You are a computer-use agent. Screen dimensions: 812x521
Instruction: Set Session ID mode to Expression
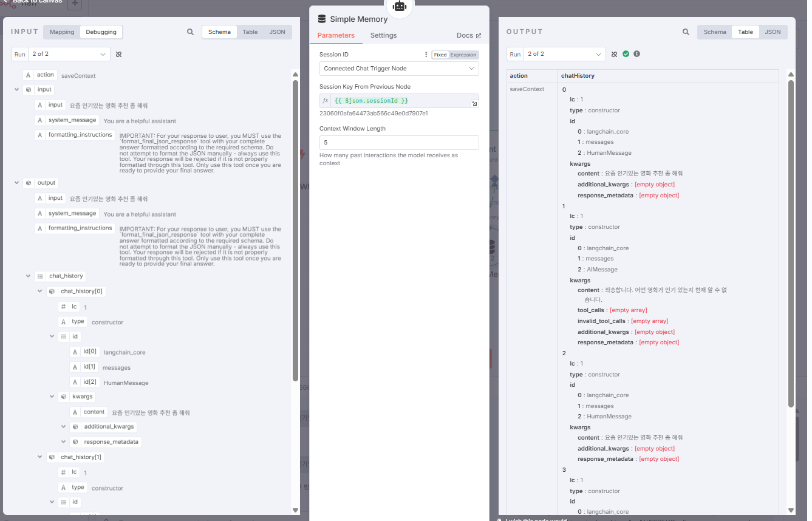(x=463, y=55)
